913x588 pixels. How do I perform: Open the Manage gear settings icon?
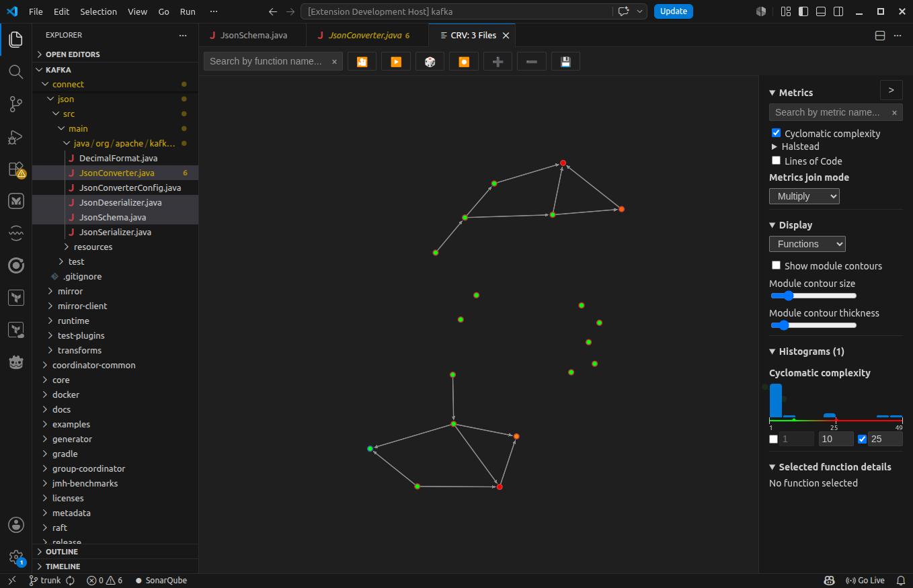pos(16,557)
